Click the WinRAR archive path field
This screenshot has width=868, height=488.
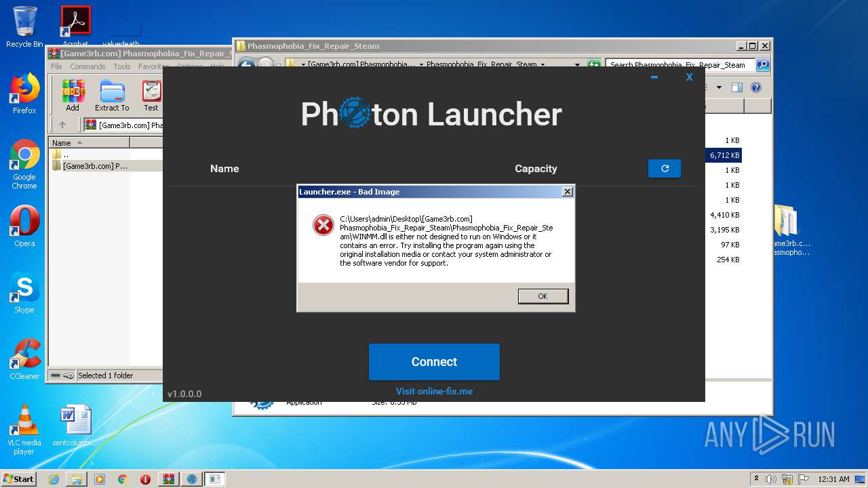tap(123, 125)
